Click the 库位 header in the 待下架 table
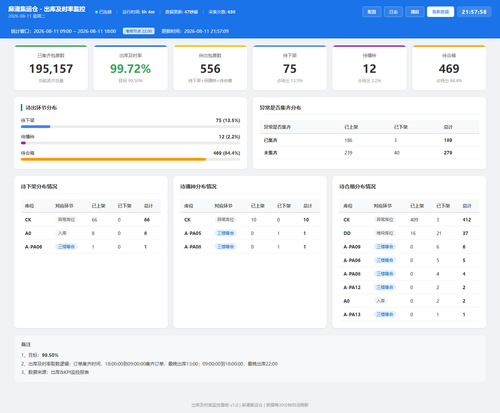 [x=29, y=206]
